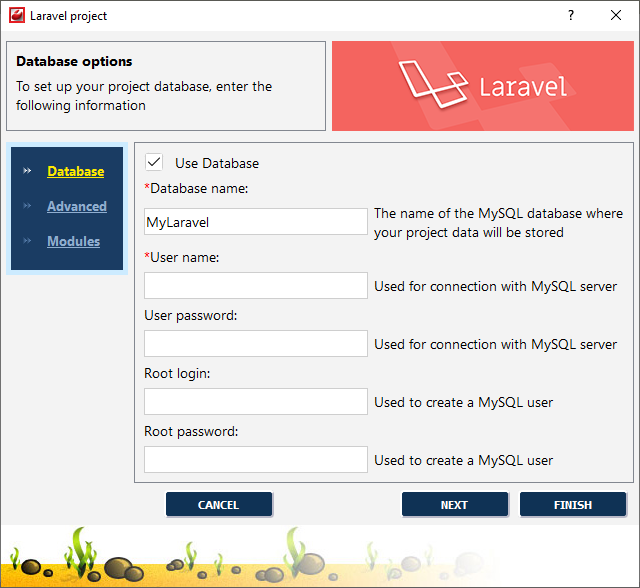Click into the User name field
The image size is (640, 588).
click(x=256, y=286)
